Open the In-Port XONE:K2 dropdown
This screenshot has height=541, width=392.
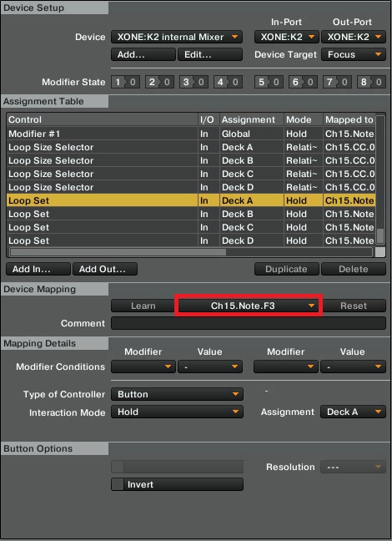(x=287, y=37)
